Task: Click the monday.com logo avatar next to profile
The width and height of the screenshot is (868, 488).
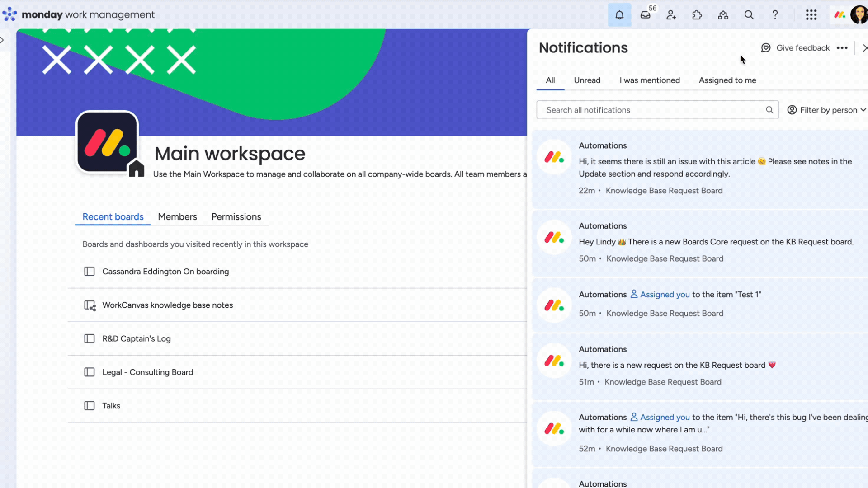Action: pos(840,14)
